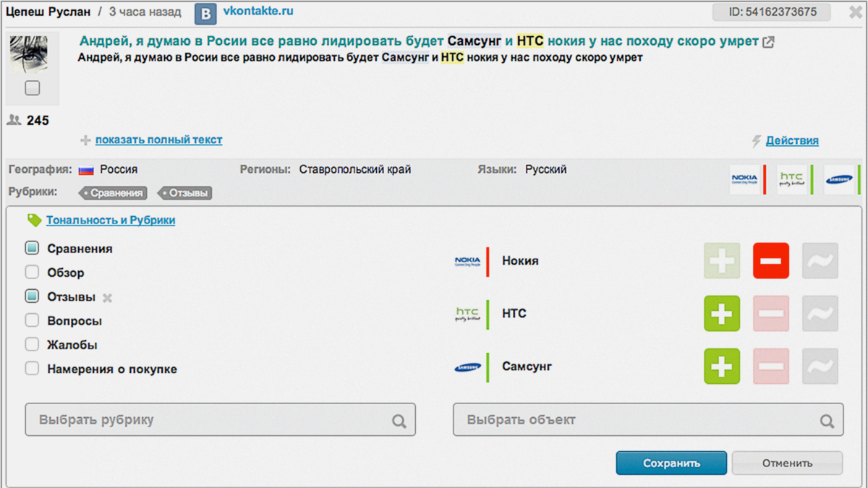The width and height of the screenshot is (868, 488).
Task: Click search icon in Выбрать объект field
Action: 827,421
